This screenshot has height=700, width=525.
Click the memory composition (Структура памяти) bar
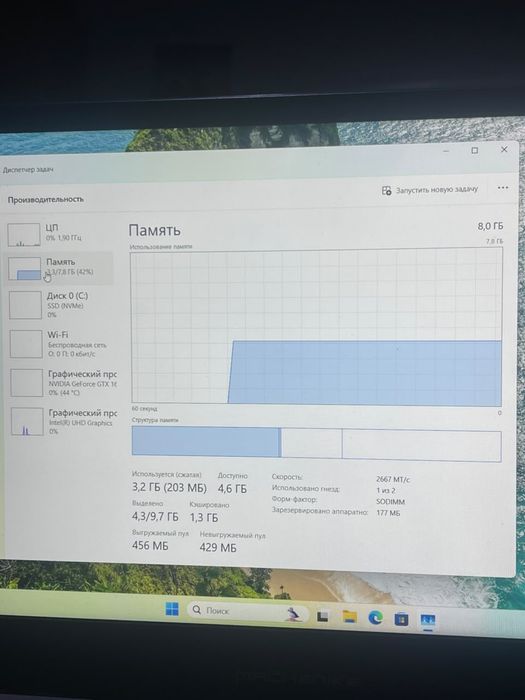point(317,442)
